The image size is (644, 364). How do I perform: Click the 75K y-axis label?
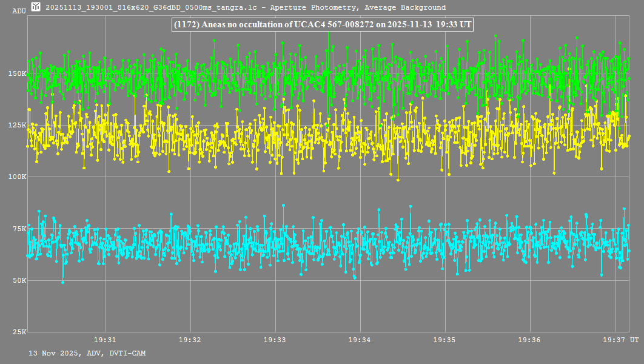pyautogui.click(x=19, y=229)
